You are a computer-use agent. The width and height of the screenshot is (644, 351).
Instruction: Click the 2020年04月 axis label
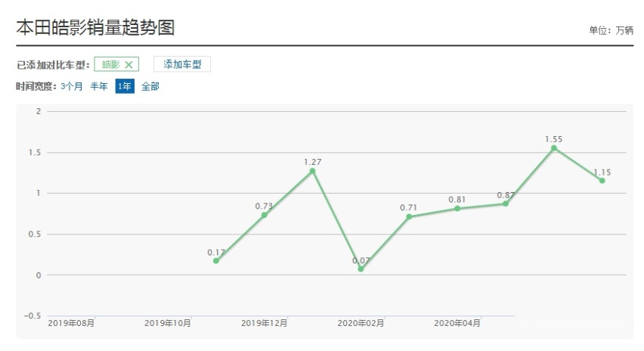[457, 323]
